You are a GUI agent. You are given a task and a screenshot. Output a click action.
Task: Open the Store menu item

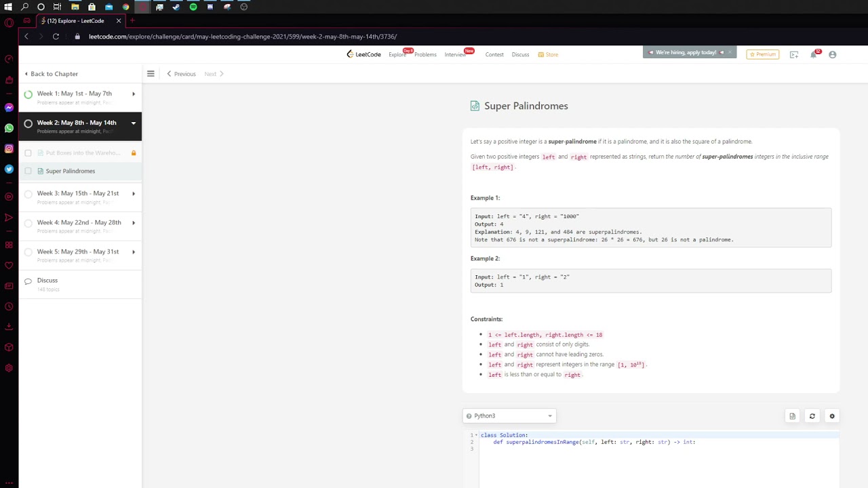(x=548, y=54)
